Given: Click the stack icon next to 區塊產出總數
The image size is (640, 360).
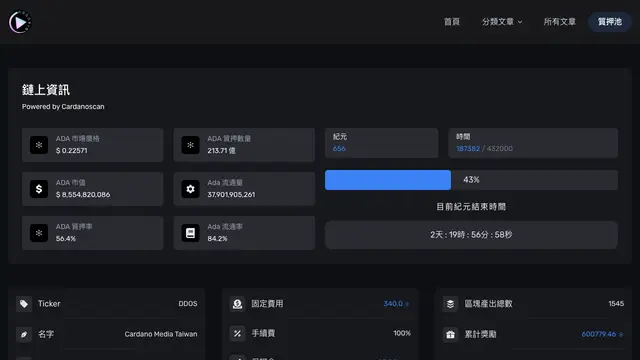Looking at the screenshot, I should (450, 304).
